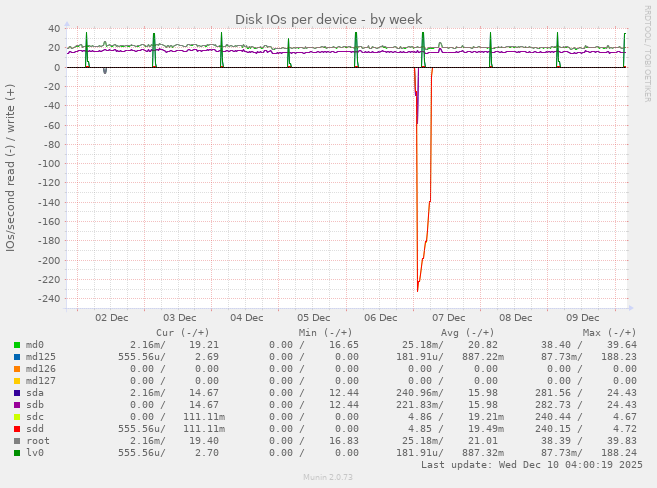This screenshot has width=657, height=488.
Task: Click the chart title 'Disk IOs per device - by week'
Action: pyautogui.click(x=328, y=20)
